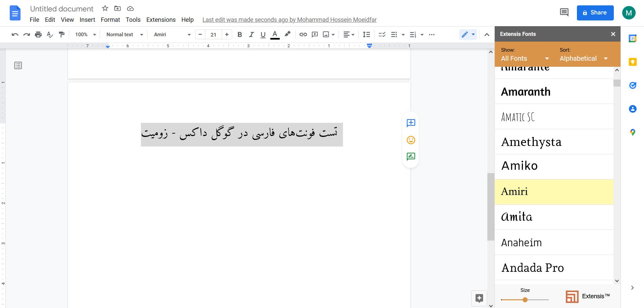Image resolution: width=644 pixels, height=308 pixels.
Task: Insert a comment from the toolbar
Action: [x=315, y=34]
